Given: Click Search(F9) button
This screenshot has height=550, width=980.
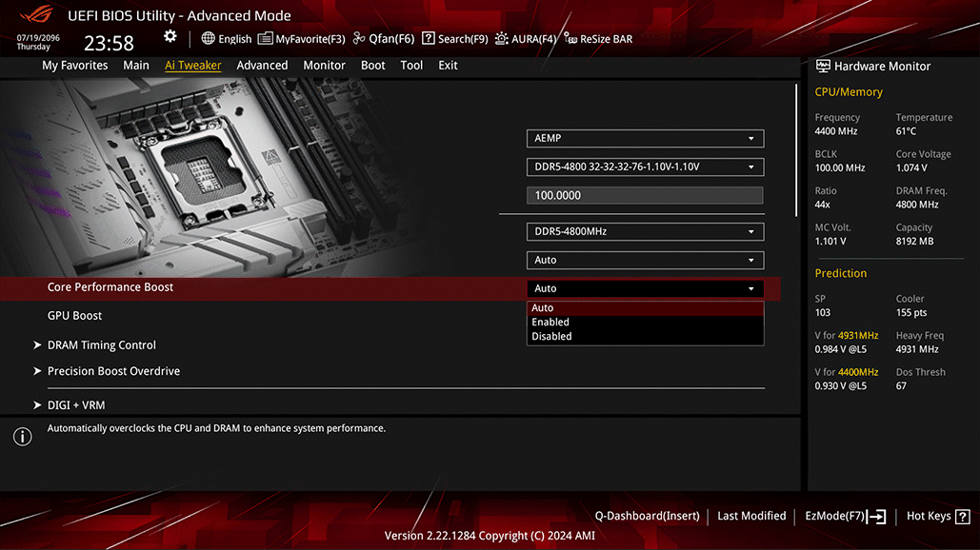Looking at the screenshot, I should tap(455, 39).
